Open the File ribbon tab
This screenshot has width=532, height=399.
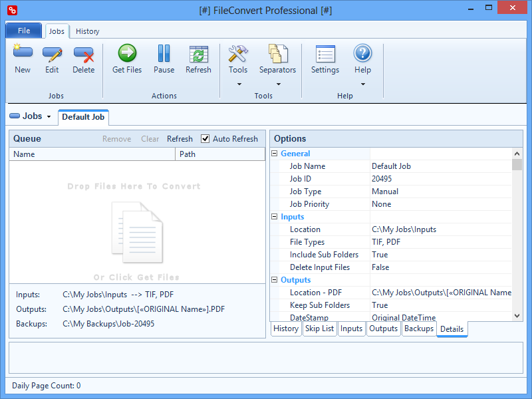click(24, 31)
